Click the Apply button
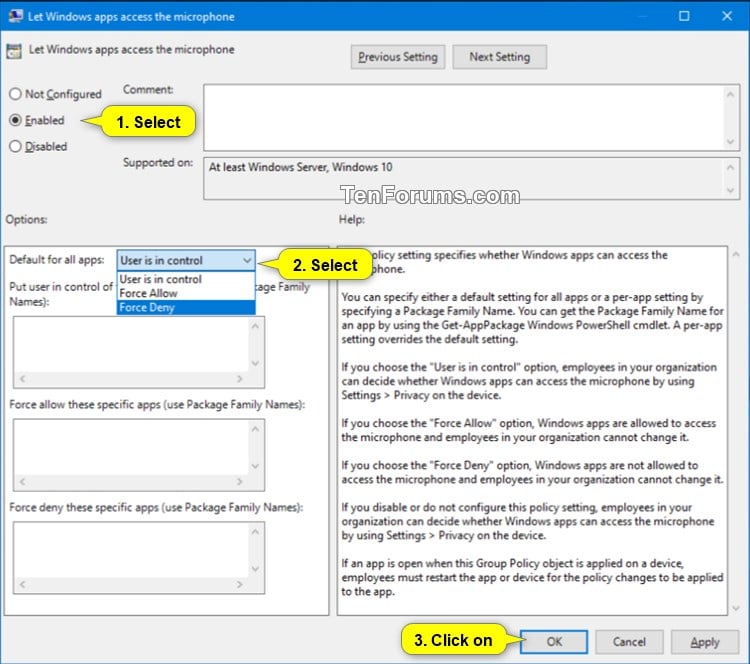Image resolution: width=750 pixels, height=664 pixels. [705, 642]
